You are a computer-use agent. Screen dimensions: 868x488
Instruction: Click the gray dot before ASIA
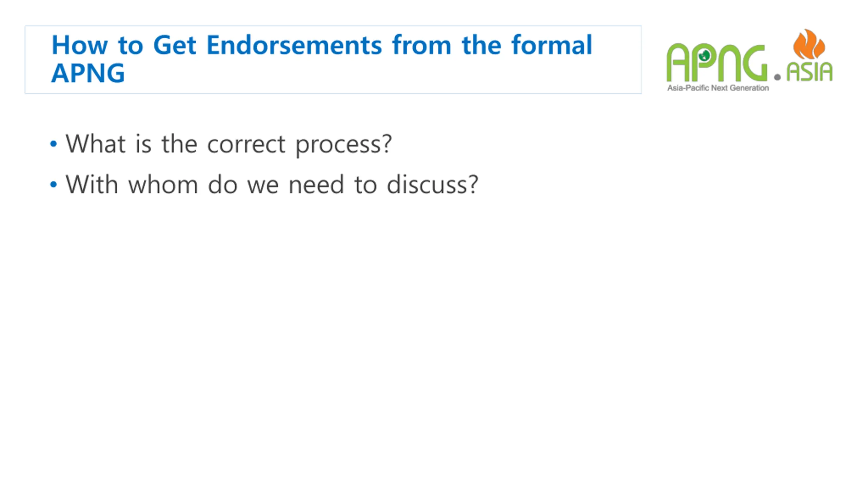click(x=777, y=77)
